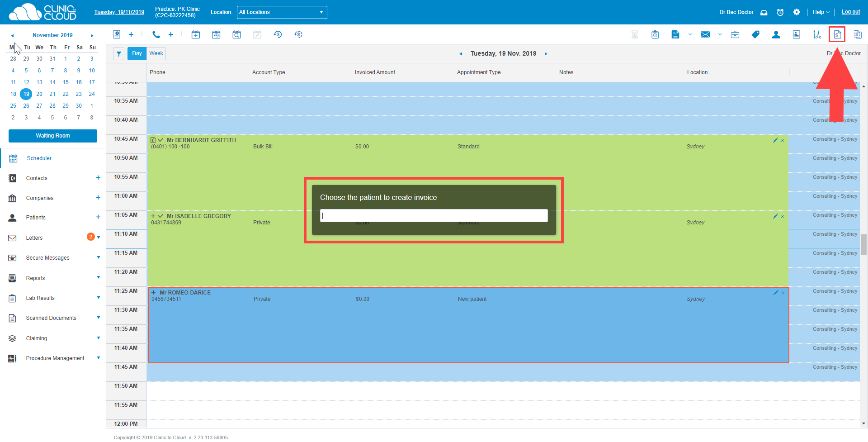The width and height of the screenshot is (868, 442).
Task: Click the add appointment calendar-plus icon
Action: pyautogui.click(x=196, y=34)
